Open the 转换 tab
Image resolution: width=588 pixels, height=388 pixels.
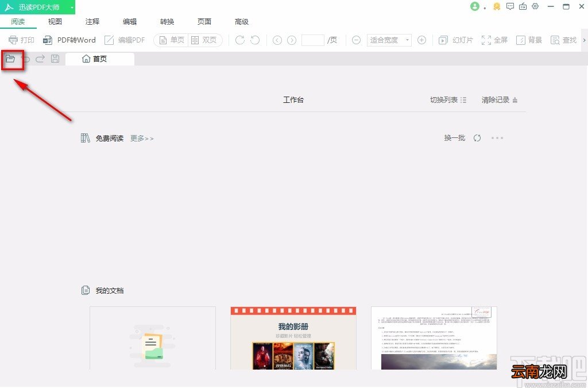pyautogui.click(x=167, y=22)
